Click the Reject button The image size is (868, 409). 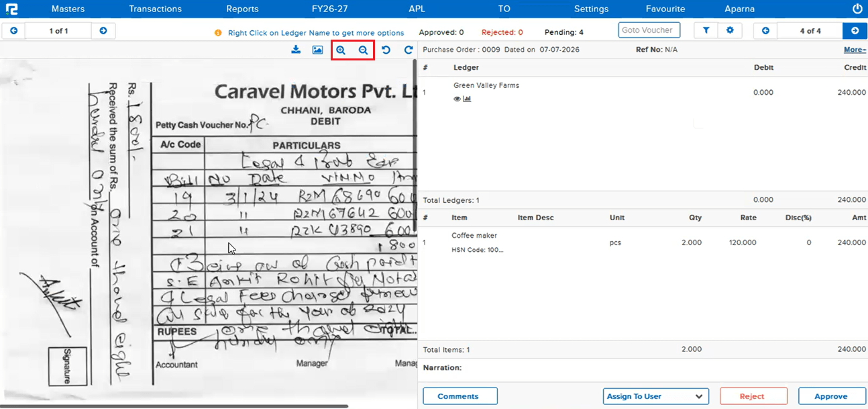753,396
